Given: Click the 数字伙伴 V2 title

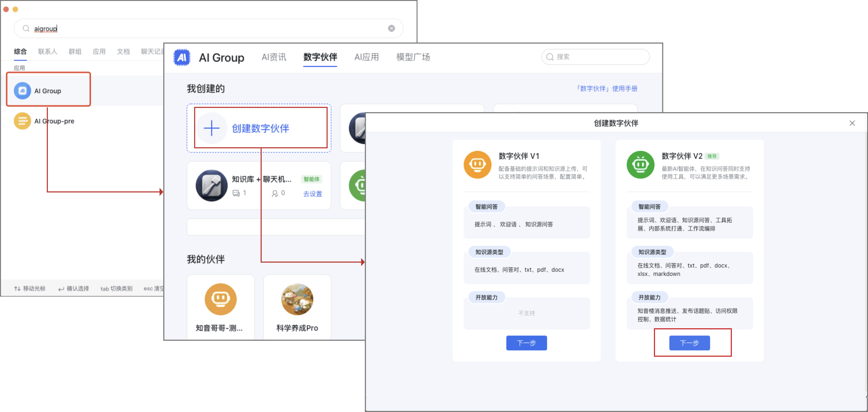Looking at the screenshot, I should [x=682, y=156].
